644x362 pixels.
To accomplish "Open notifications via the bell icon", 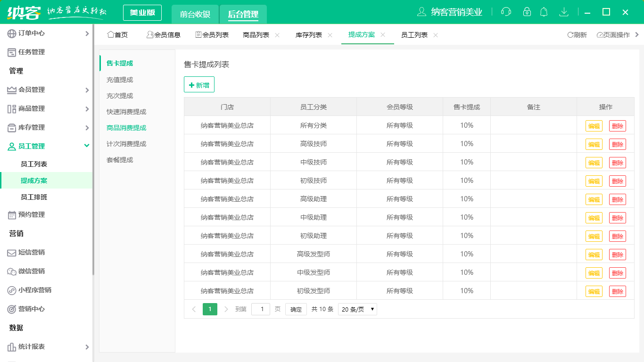I will [544, 11].
